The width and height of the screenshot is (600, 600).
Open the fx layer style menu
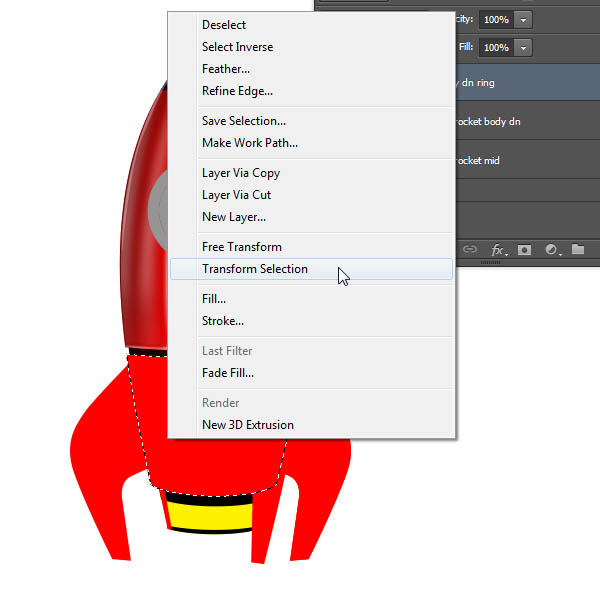click(x=498, y=249)
